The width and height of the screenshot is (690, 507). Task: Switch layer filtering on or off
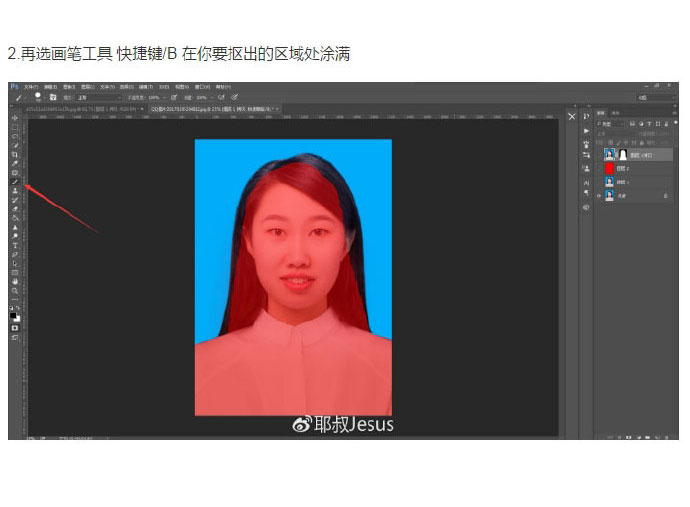675,122
